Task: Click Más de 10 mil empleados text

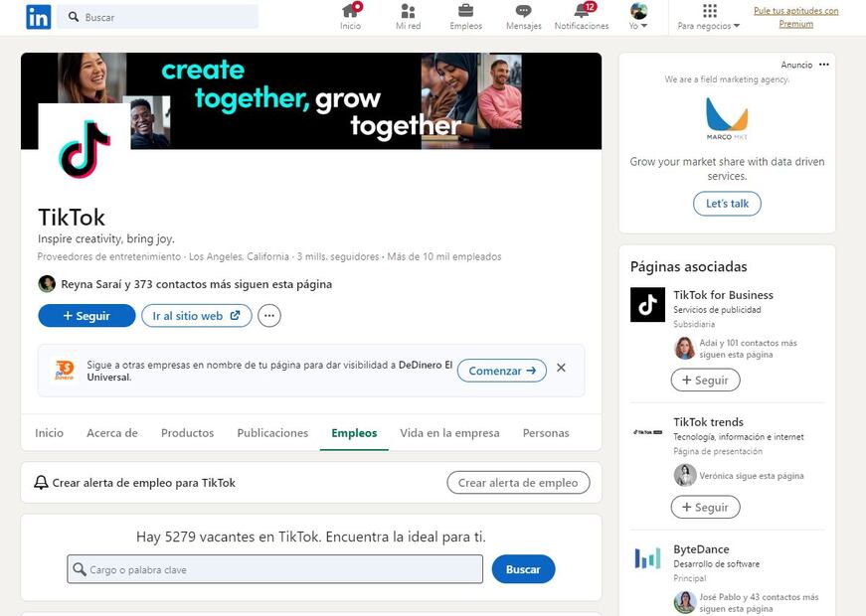Action: 444,256
